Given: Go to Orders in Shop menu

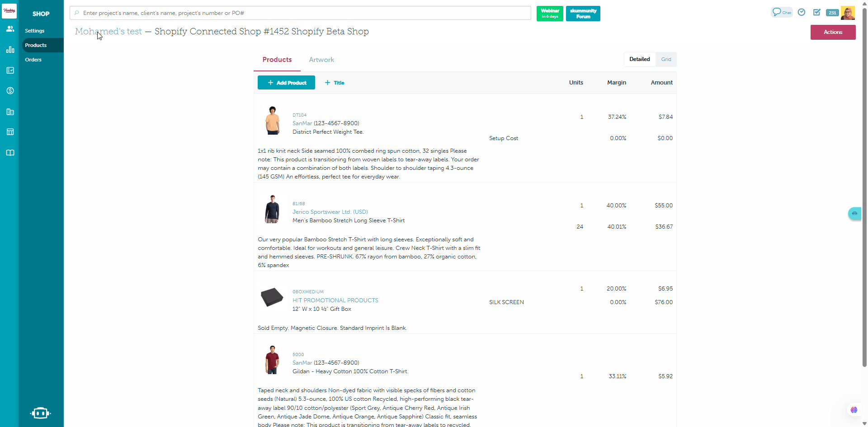Looking at the screenshot, I should [x=33, y=60].
